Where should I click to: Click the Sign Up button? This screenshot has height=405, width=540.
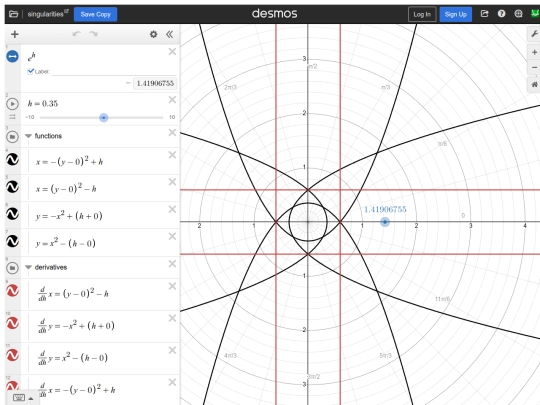tap(455, 14)
